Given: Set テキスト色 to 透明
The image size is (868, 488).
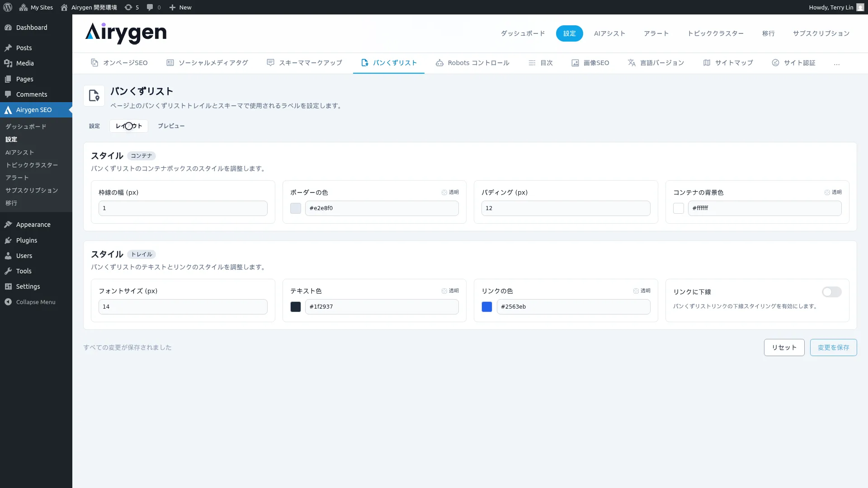Looking at the screenshot, I should click(450, 291).
